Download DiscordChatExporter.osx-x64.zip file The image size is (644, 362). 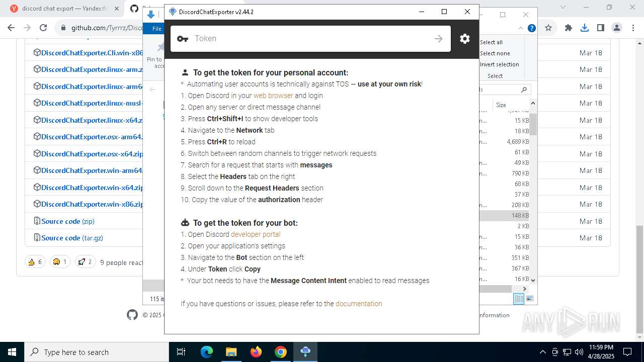pyautogui.click(x=92, y=154)
